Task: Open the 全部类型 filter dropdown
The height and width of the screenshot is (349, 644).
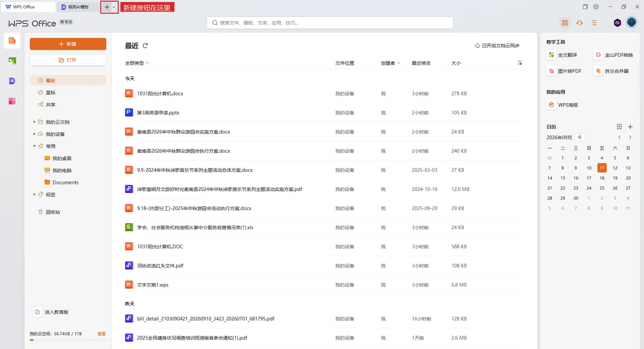Action: 137,63
